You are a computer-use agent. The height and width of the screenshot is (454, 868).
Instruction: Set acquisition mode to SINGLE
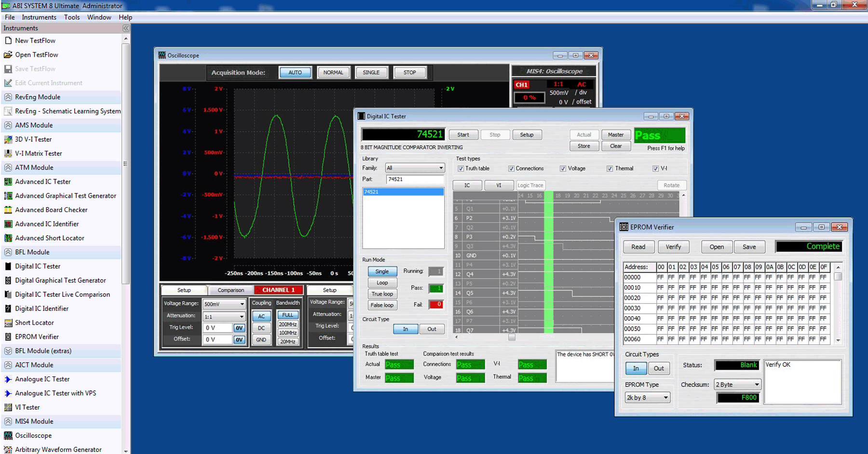[x=371, y=73]
